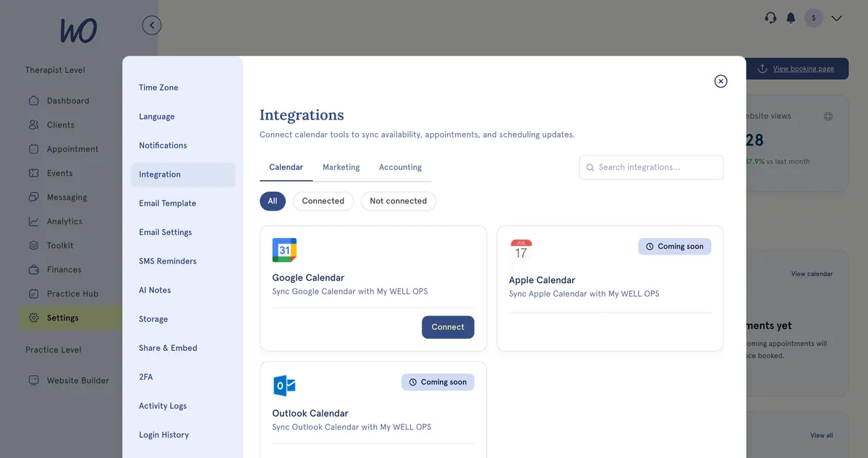868x458 pixels.
Task: Click the Settings gear icon
Action: [34, 318]
